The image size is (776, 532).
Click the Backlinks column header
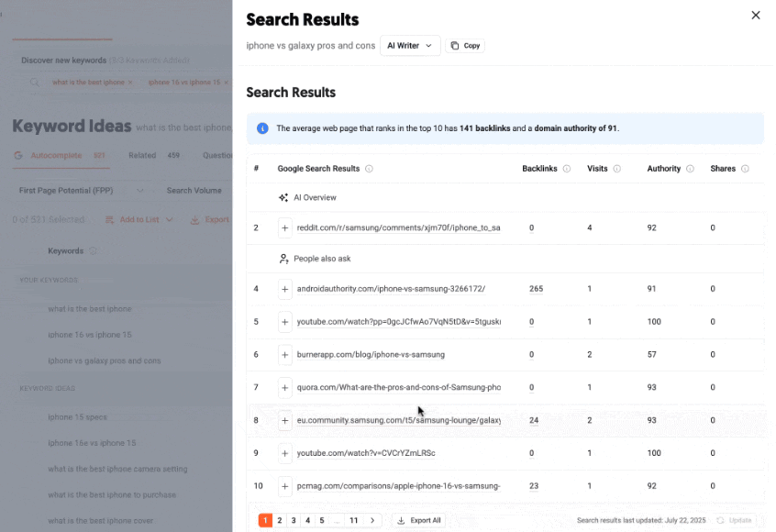(x=539, y=169)
